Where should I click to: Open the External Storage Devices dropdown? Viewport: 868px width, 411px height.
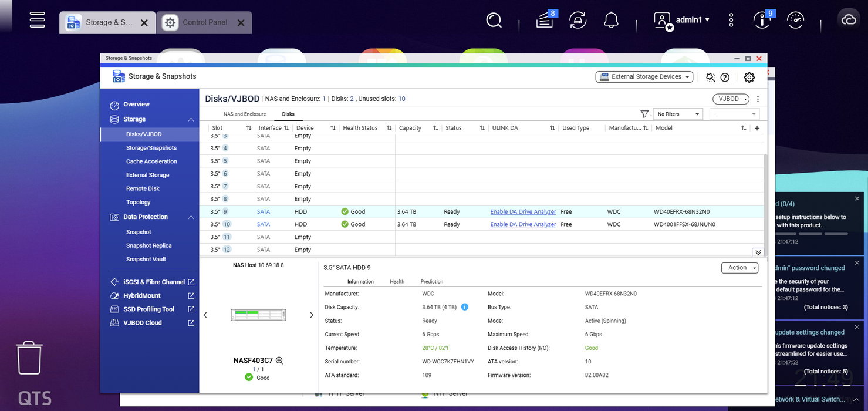(644, 77)
